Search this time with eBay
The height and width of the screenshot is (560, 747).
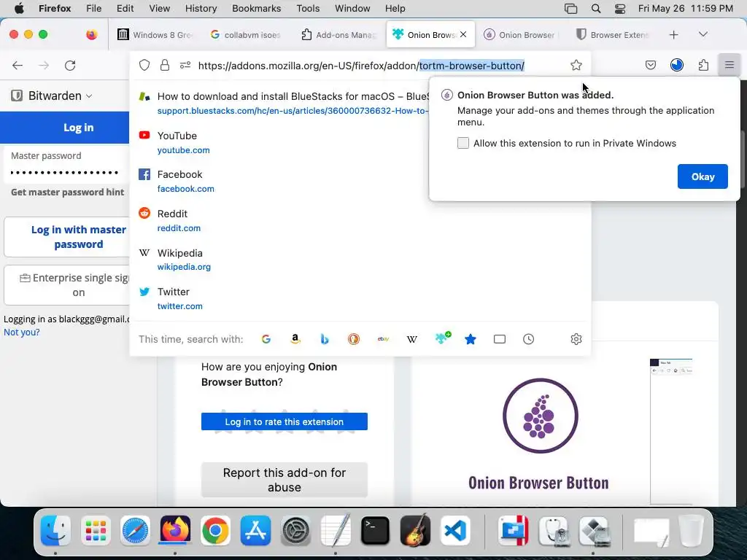(383, 339)
